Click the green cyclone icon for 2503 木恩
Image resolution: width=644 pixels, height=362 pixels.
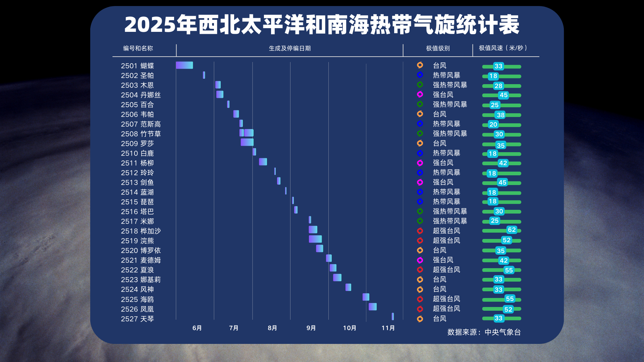click(420, 84)
